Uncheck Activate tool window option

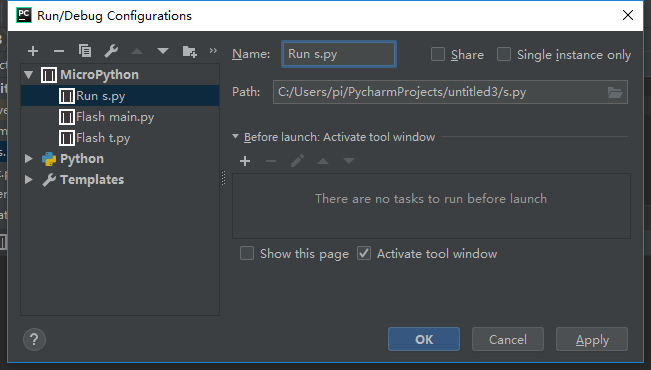click(x=364, y=253)
